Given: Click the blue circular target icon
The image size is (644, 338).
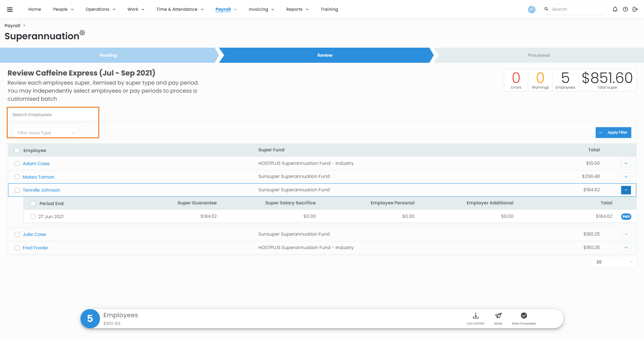Looking at the screenshot, I should tap(532, 9).
